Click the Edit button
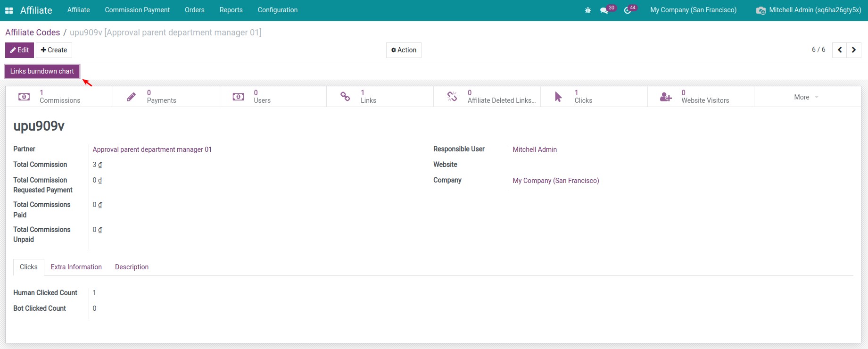Image resolution: width=868 pixels, height=349 pixels. (19, 50)
